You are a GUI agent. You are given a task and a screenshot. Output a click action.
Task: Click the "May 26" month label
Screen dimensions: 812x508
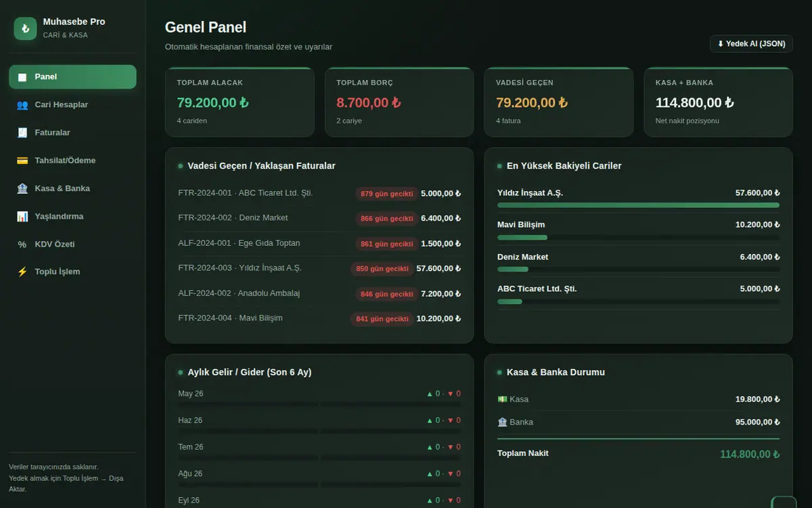click(191, 394)
